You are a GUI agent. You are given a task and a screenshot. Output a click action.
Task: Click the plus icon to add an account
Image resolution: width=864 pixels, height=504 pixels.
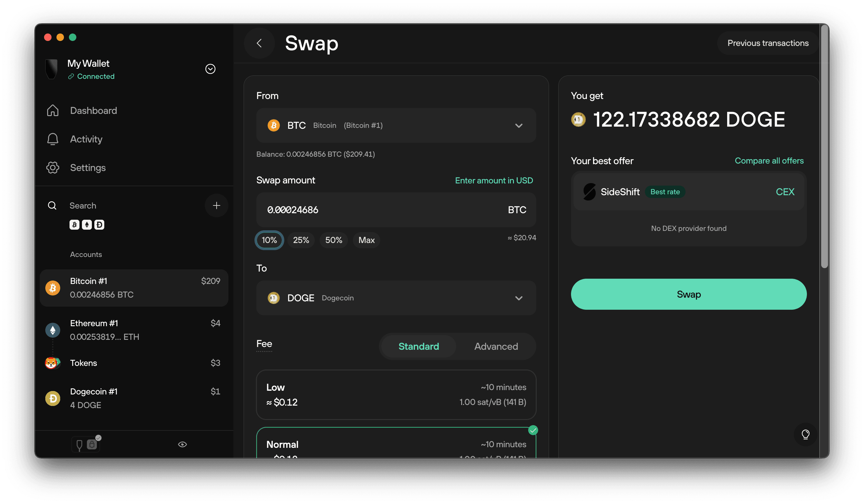point(216,205)
